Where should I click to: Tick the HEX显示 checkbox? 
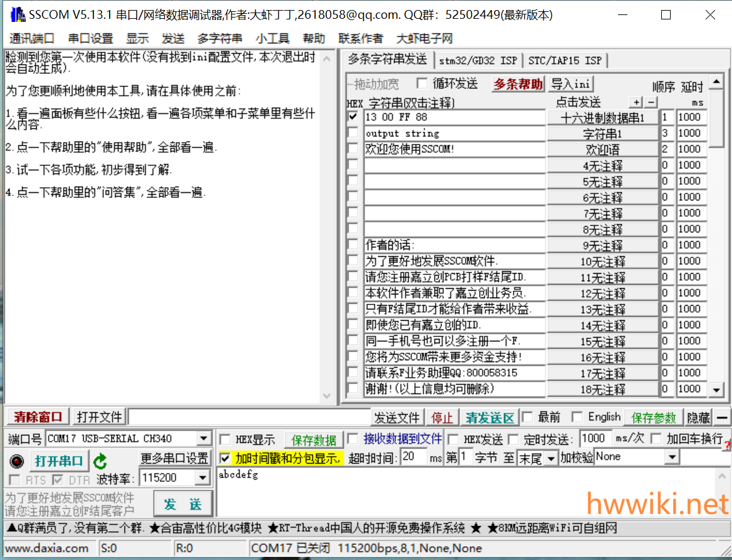click(x=225, y=439)
